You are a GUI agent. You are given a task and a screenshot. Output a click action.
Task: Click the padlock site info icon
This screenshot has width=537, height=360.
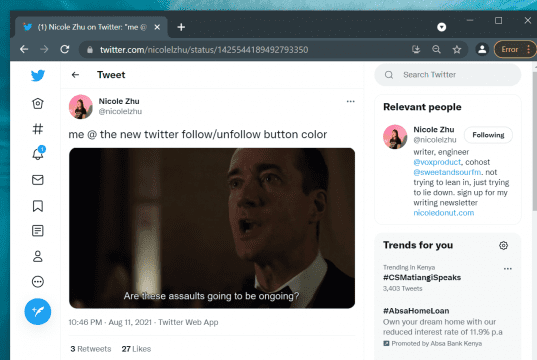90,50
